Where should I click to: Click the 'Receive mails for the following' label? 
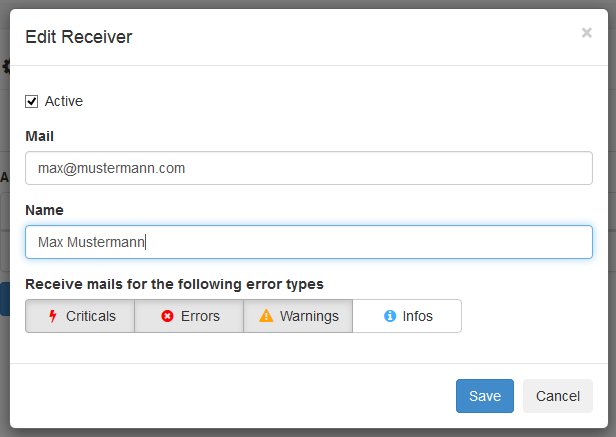point(174,284)
